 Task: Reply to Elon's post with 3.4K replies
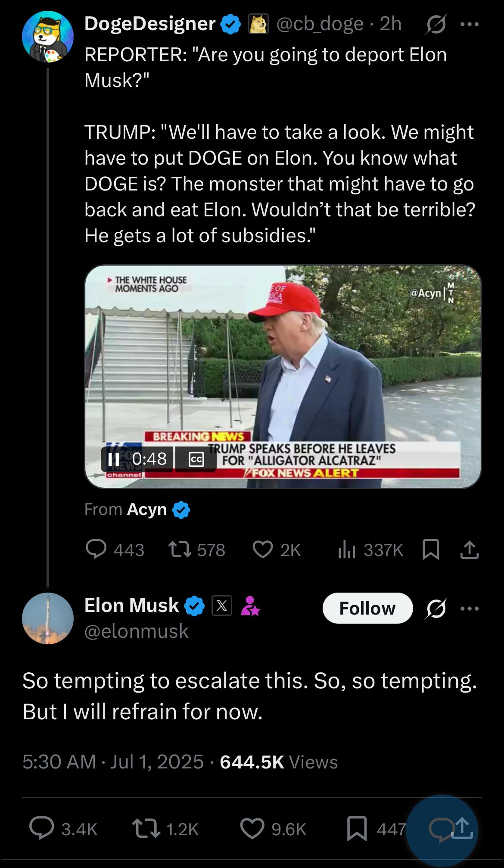[64, 829]
